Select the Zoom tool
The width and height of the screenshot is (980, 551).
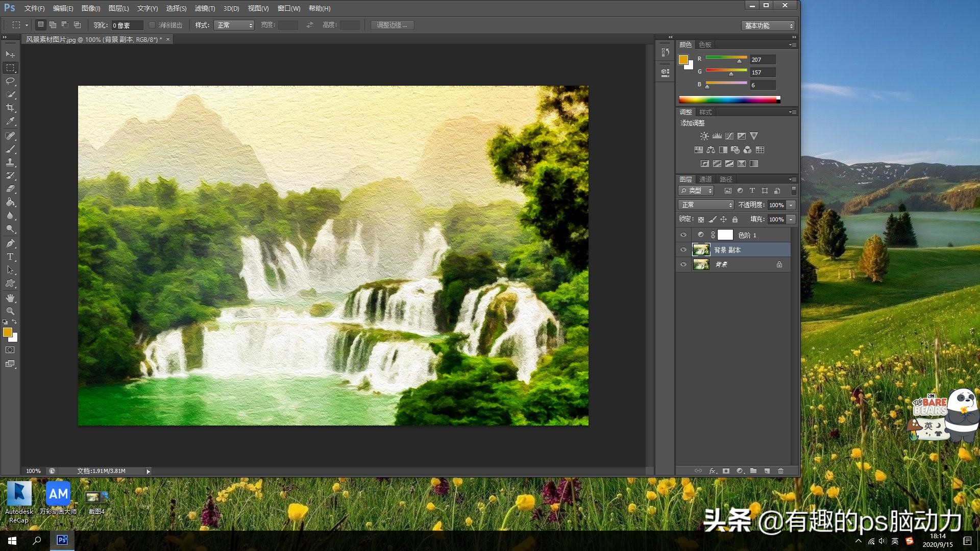[10, 311]
